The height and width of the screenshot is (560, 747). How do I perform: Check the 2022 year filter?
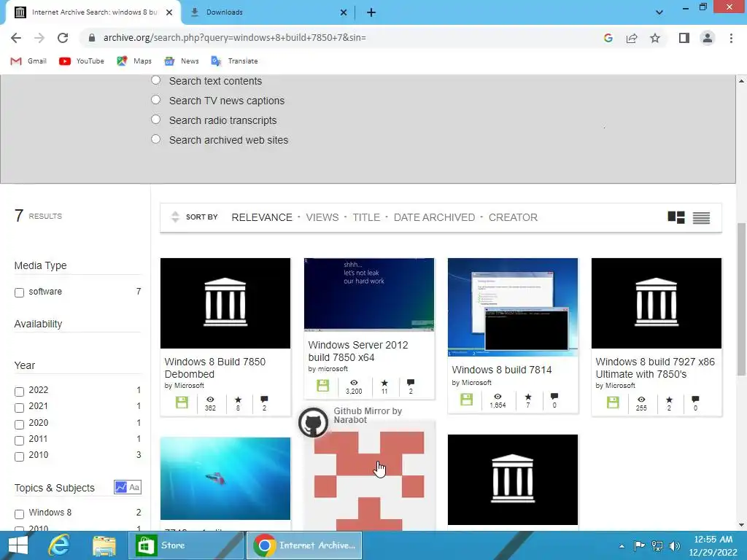tap(19, 392)
